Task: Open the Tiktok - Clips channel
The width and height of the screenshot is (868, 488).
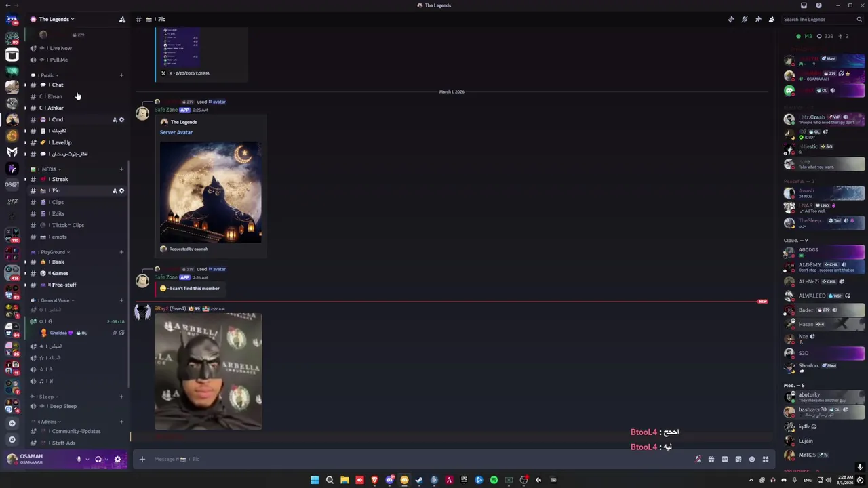Action: tap(77, 225)
